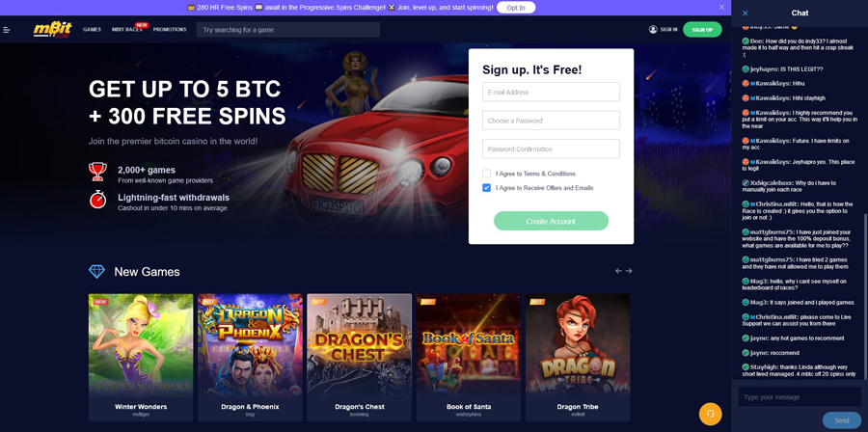Click the Sign In user icon
This screenshot has height=432, width=868.
pyautogui.click(x=653, y=29)
